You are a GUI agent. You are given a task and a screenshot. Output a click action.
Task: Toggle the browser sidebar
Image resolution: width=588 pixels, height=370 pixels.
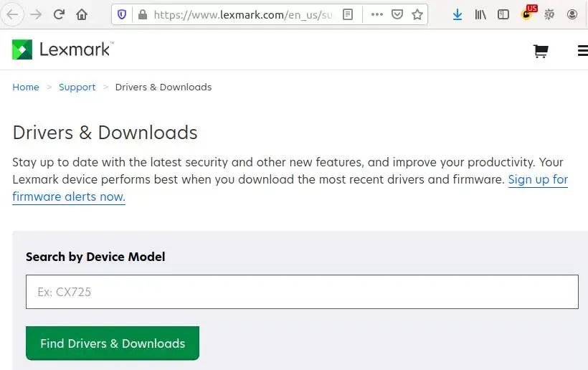[503, 14]
